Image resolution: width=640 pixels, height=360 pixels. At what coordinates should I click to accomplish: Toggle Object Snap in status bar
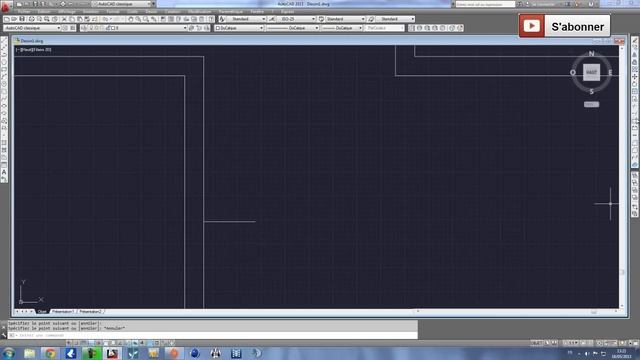(x=105, y=343)
